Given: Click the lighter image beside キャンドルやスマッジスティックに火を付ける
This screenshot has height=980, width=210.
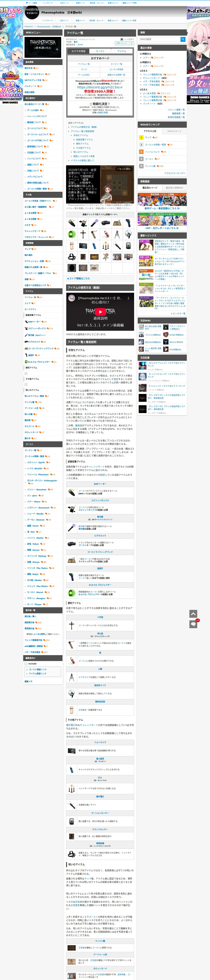Looking at the screenshot, I should tap(72, 770).
